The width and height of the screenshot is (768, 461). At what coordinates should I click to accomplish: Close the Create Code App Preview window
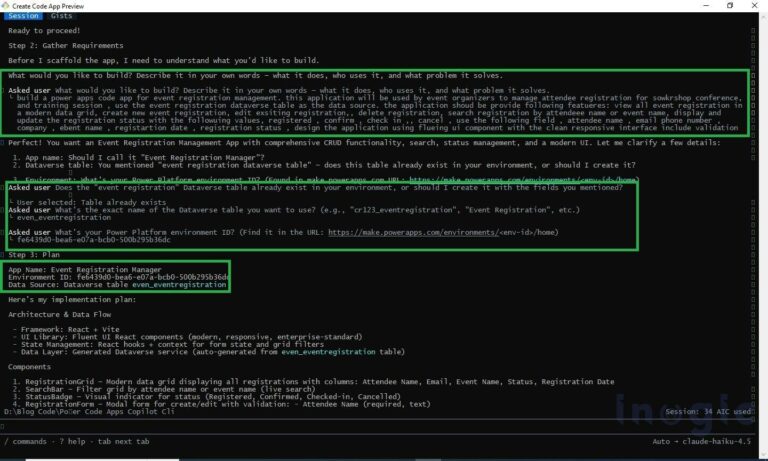point(754,5)
